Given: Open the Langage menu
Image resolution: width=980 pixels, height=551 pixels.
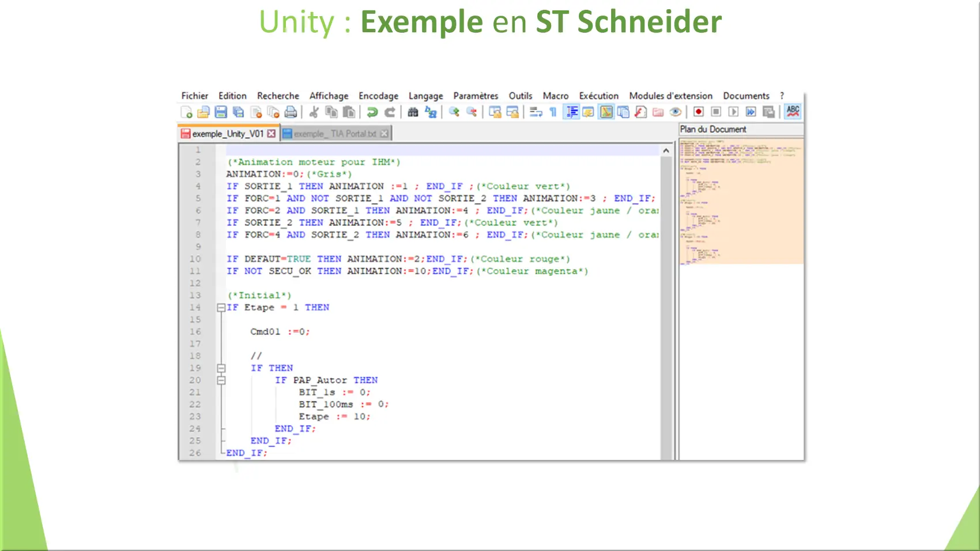Looking at the screenshot, I should [x=426, y=96].
